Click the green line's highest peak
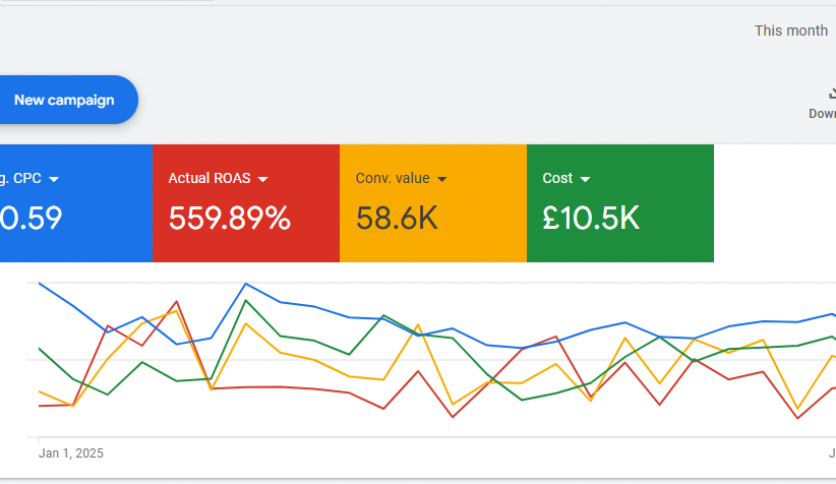Screen dimensions: 836x484 [246, 299]
